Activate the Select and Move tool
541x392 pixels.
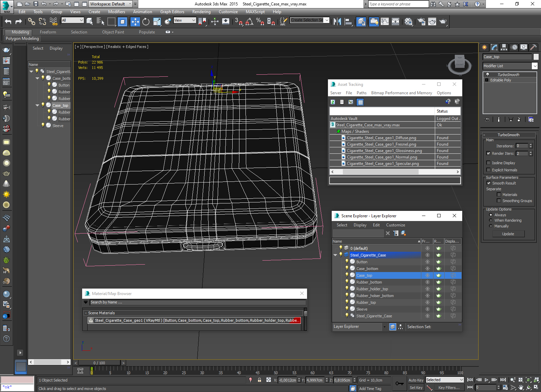click(x=135, y=22)
